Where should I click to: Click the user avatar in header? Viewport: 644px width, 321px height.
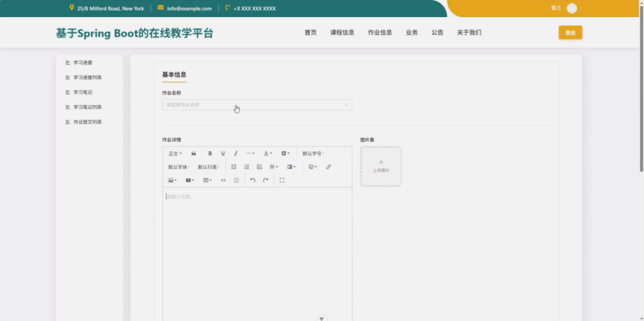[x=572, y=9]
